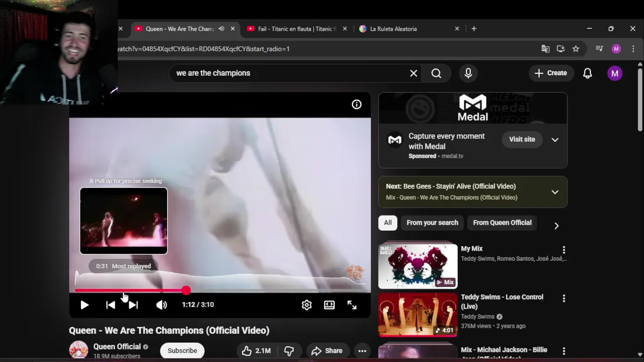Switch to La Ruleta Aleatoria tab
The height and width of the screenshot is (362, 644).
pyautogui.click(x=393, y=29)
